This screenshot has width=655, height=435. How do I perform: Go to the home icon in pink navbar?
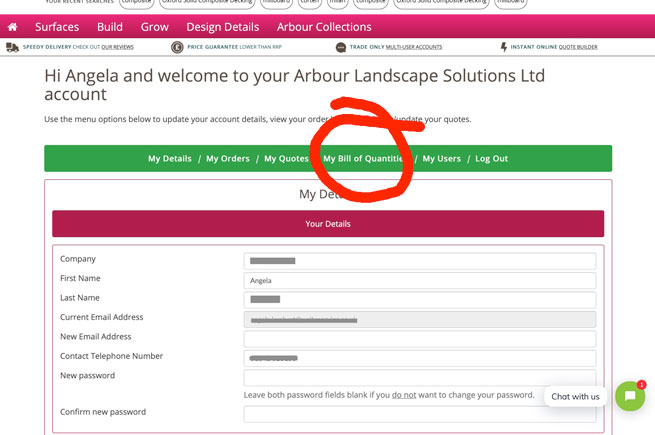[x=13, y=27]
